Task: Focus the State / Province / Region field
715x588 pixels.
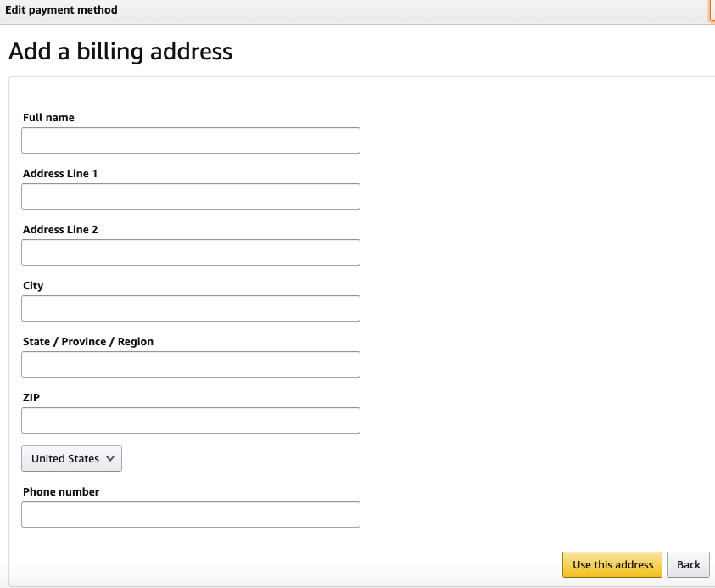Action: [x=190, y=364]
